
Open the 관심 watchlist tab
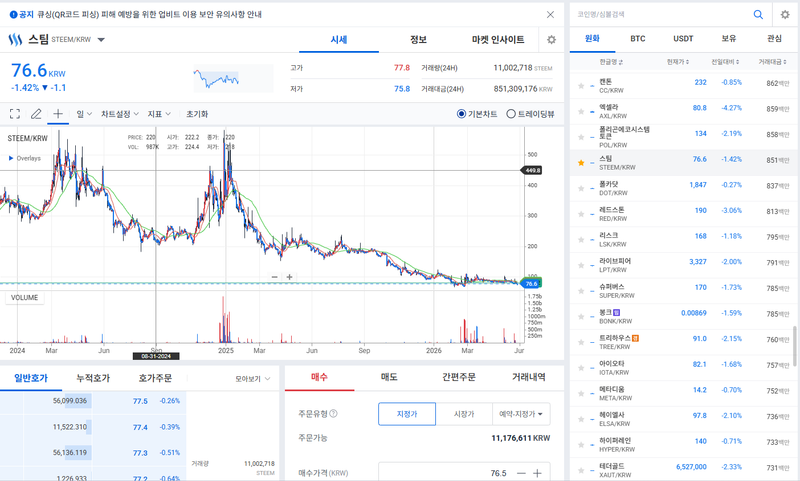coord(774,39)
